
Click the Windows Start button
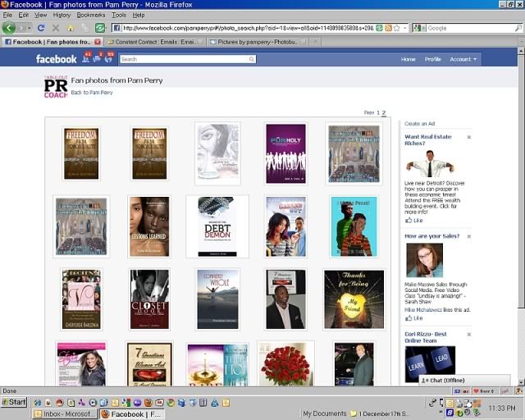click(x=14, y=402)
